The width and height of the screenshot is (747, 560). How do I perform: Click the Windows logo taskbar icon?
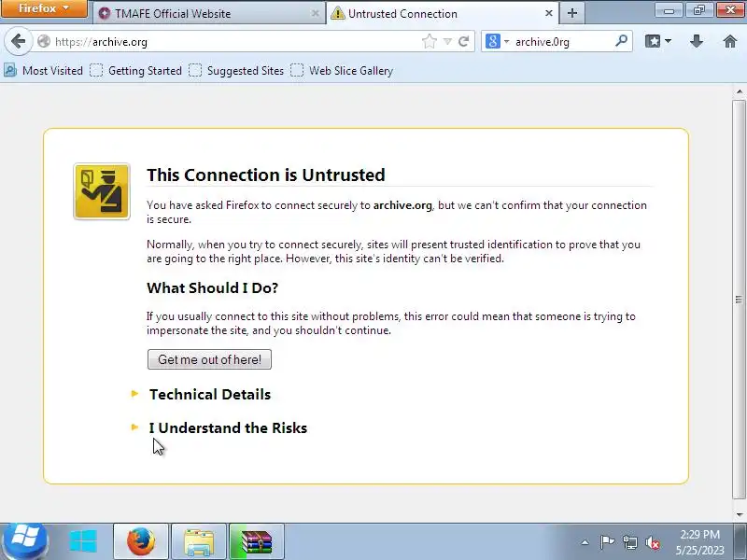(82, 541)
